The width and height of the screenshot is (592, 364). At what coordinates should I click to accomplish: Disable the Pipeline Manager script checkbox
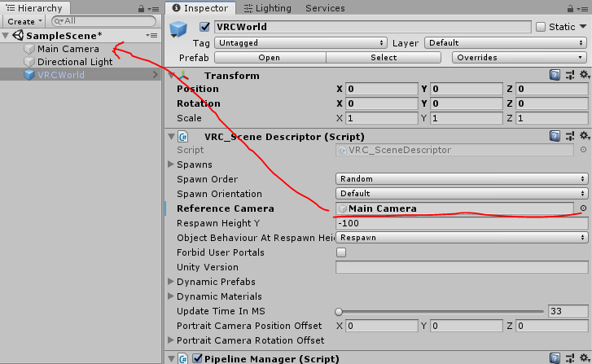197,358
